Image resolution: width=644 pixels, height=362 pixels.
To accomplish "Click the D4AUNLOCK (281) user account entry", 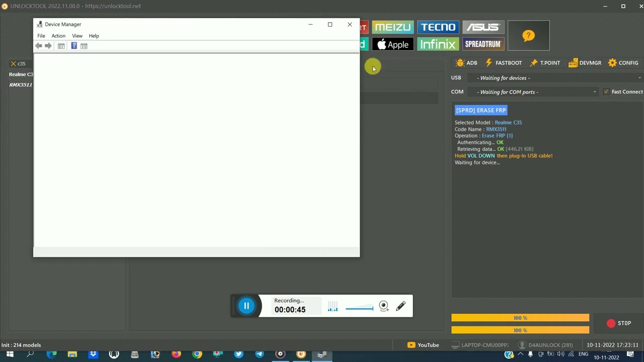I will pyautogui.click(x=545, y=345).
